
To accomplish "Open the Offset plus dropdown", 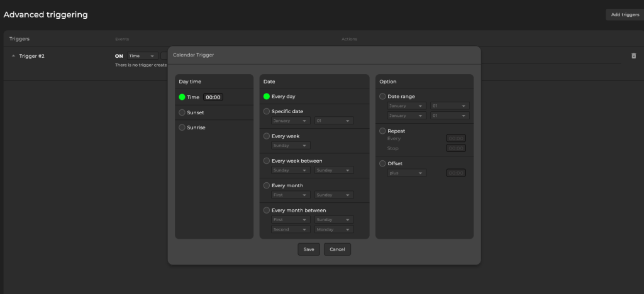I will 407,173.
